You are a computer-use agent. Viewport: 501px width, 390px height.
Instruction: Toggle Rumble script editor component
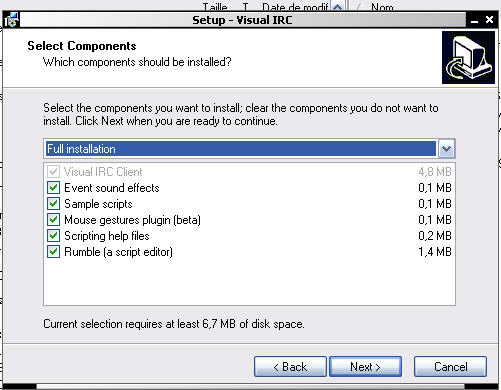[53, 252]
